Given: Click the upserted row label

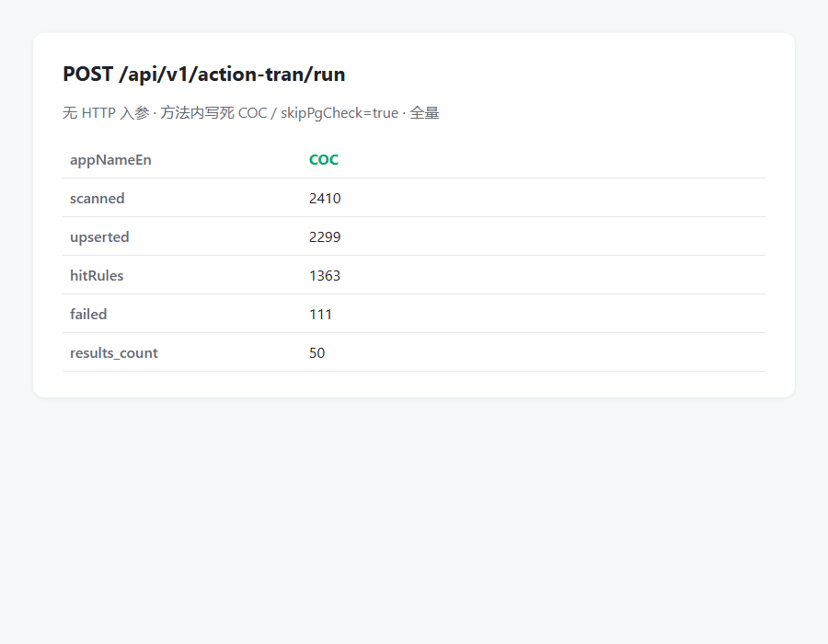Looking at the screenshot, I should (x=99, y=237).
